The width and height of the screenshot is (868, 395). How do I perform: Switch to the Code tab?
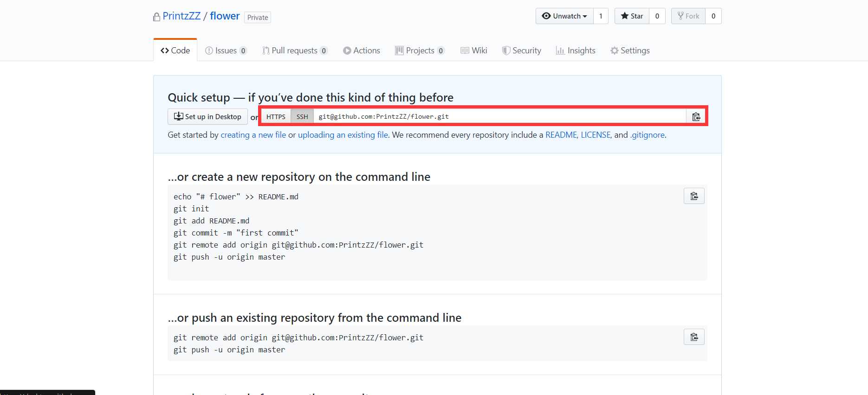tap(175, 50)
